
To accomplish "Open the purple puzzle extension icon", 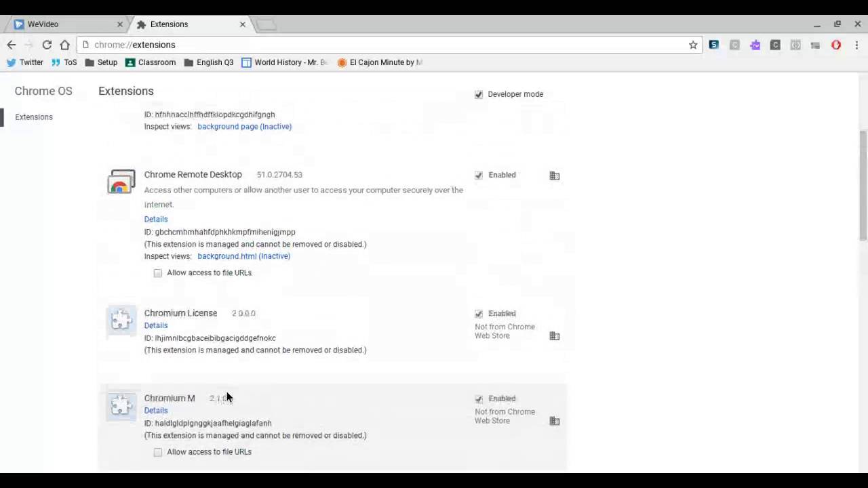I will tap(755, 45).
